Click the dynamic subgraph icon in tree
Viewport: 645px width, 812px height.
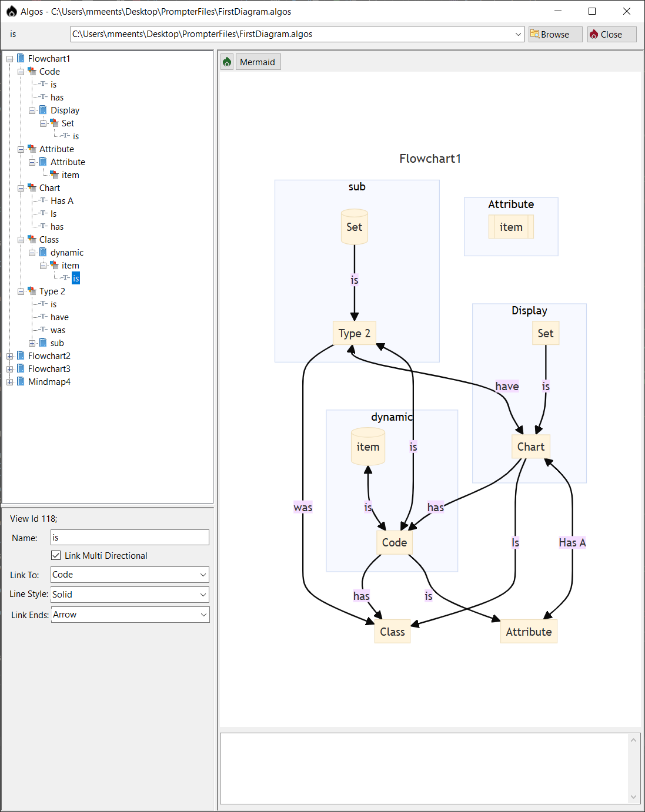[x=43, y=252]
